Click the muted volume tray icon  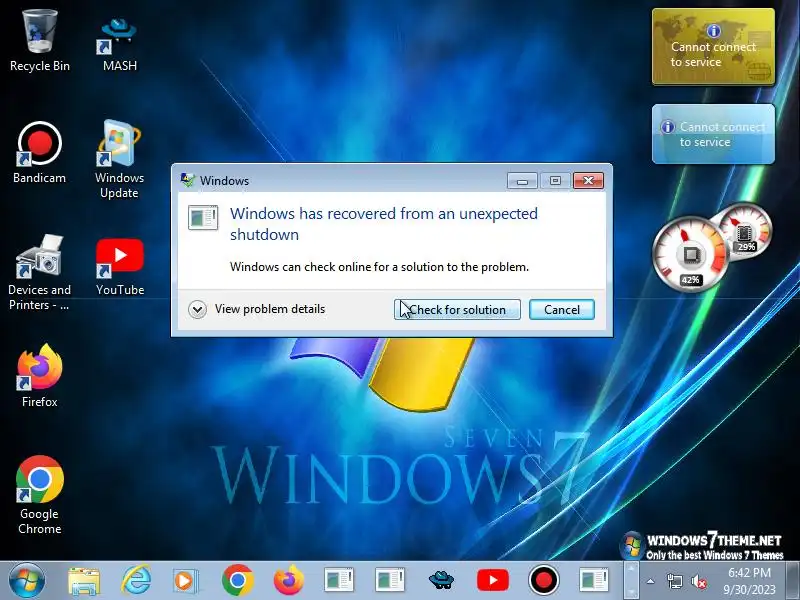698,581
